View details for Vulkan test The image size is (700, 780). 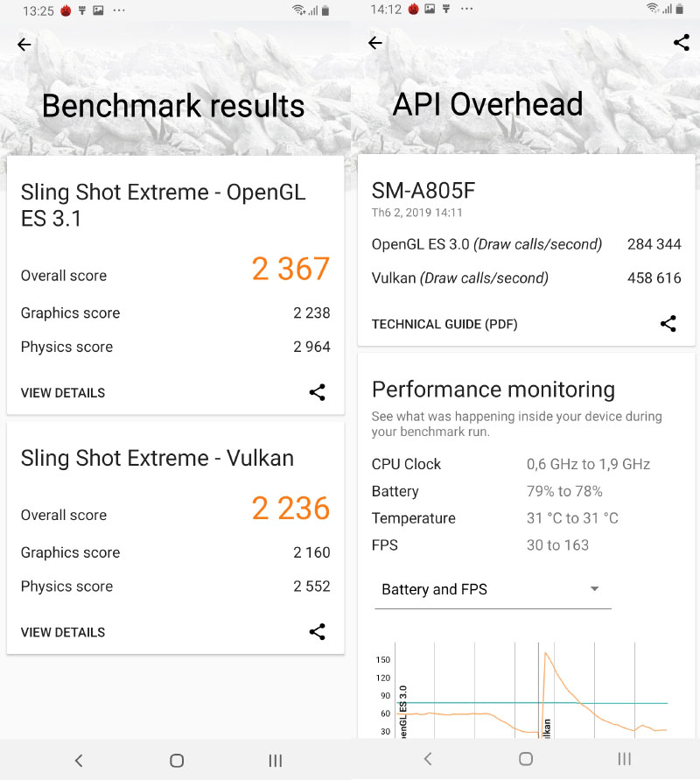[x=63, y=632]
